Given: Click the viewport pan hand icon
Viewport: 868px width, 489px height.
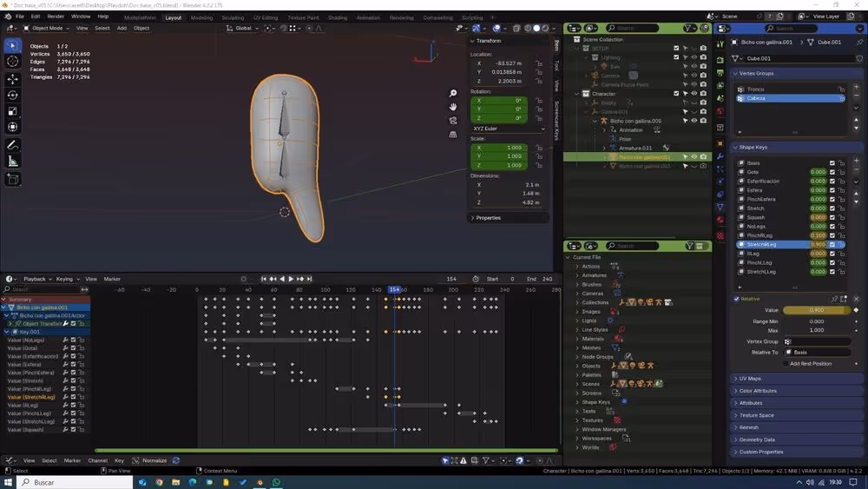Looking at the screenshot, I should pos(453,107).
